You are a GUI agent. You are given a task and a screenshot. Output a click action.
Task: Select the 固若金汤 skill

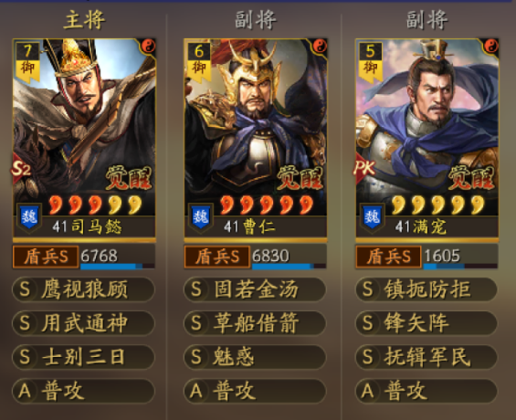point(255,289)
